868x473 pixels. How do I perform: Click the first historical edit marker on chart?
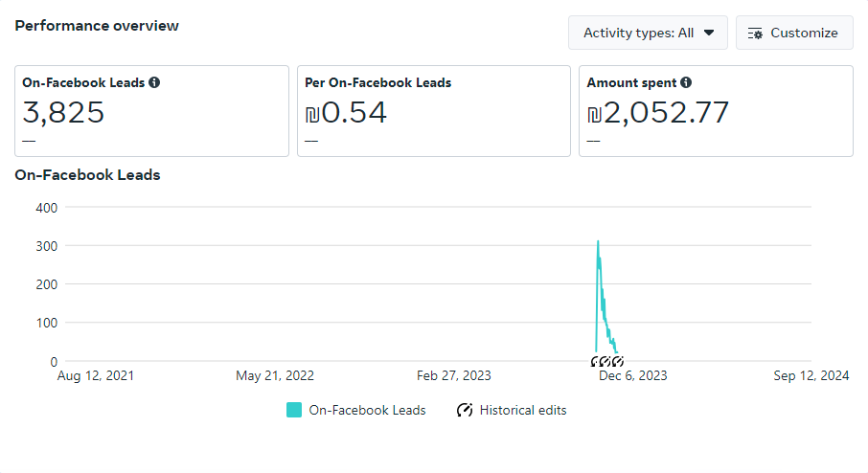(x=596, y=362)
